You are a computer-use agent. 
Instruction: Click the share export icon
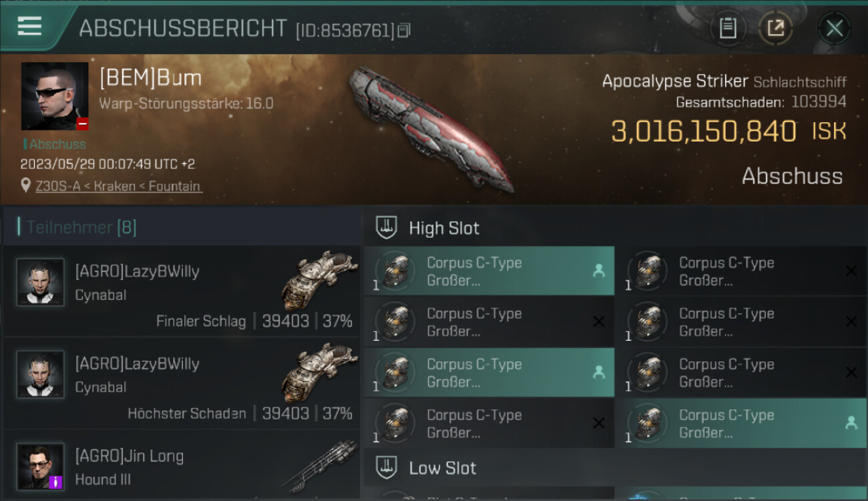(775, 28)
